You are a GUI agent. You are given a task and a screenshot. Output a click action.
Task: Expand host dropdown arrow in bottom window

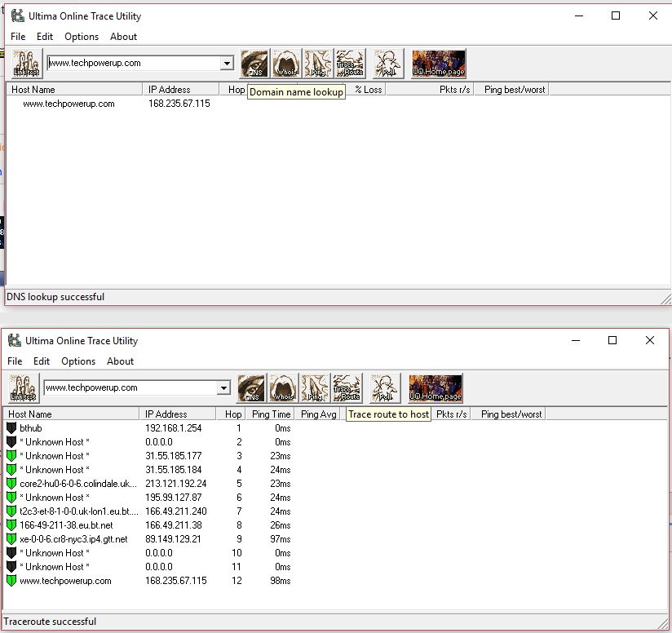click(x=223, y=388)
